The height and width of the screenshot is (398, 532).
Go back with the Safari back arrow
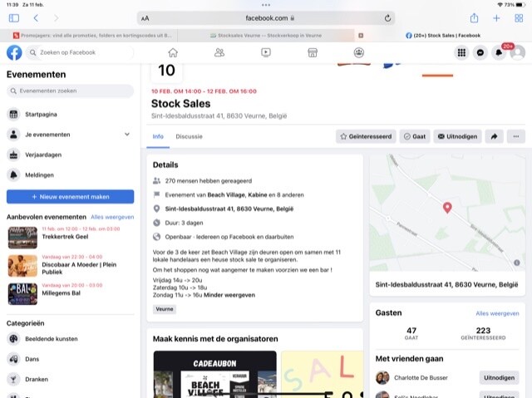click(x=36, y=18)
